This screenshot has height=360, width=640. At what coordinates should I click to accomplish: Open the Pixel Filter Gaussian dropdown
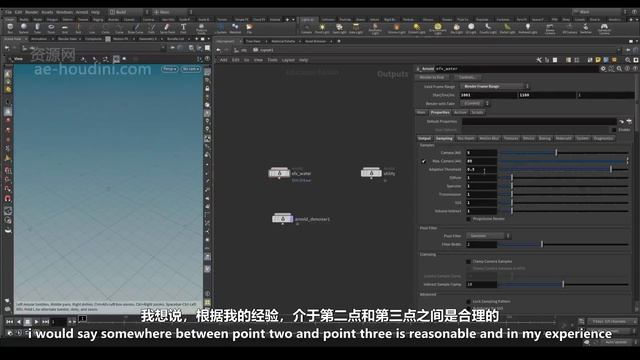click(488, 236)
